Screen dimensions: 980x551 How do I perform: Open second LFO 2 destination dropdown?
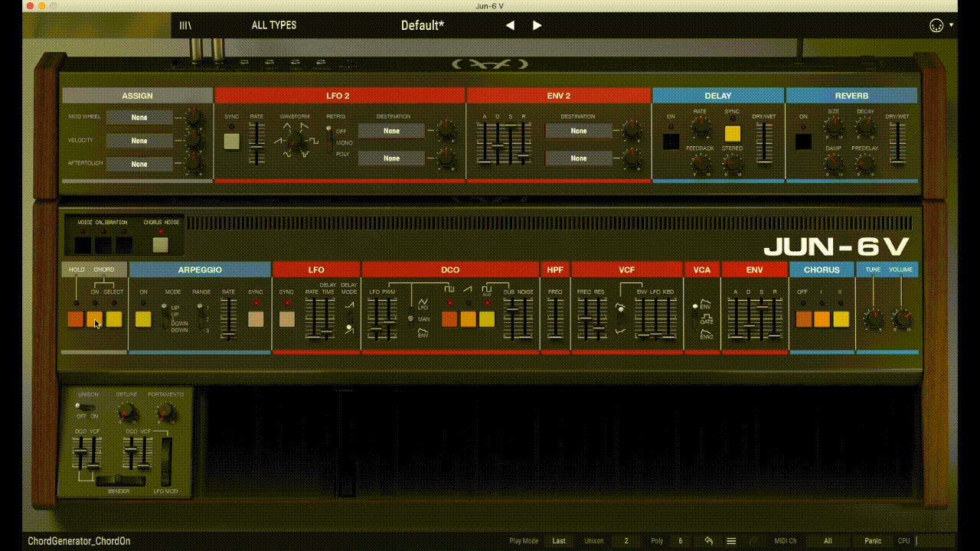point(391,158)
